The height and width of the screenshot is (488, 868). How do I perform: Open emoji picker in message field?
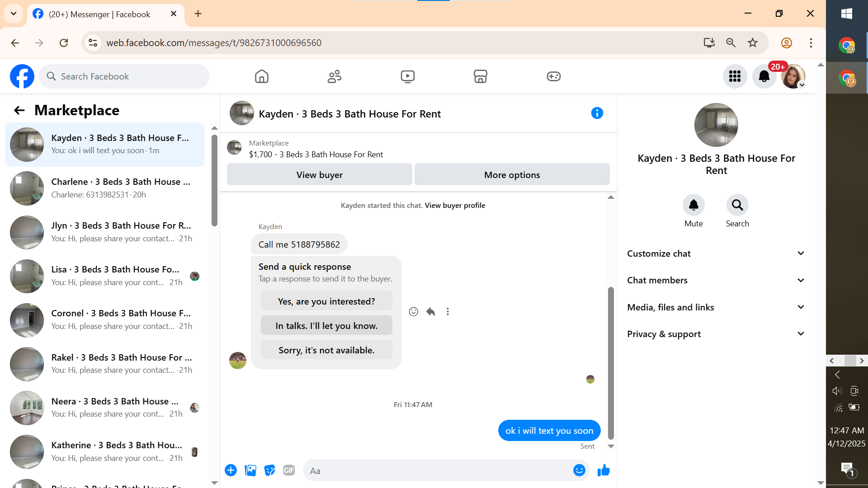click(x=579, y=470)
